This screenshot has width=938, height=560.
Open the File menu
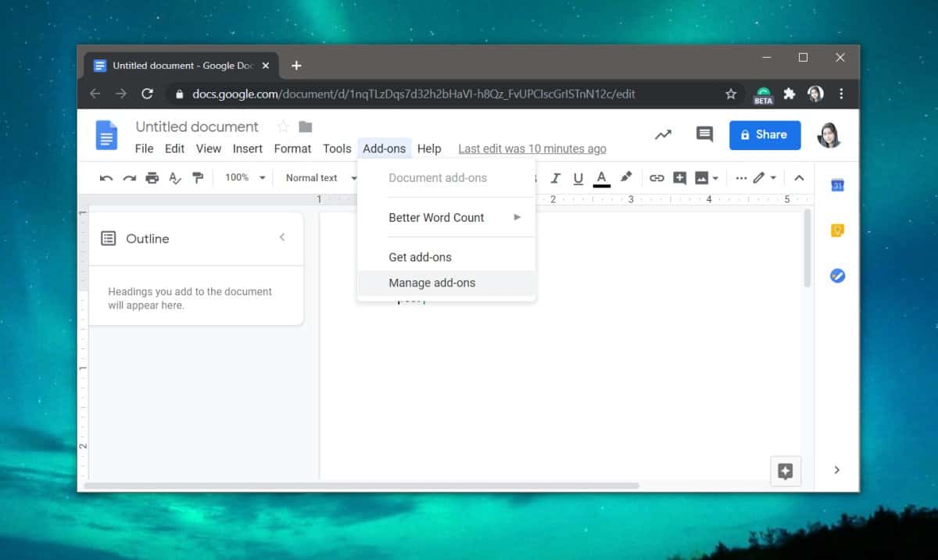[x=144, y=148]
